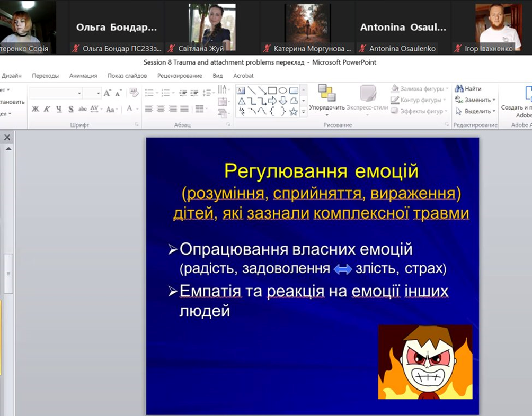Toggle bold formatting (Ж)
Viewport: 532px width, 416px height.
(36, 109)
